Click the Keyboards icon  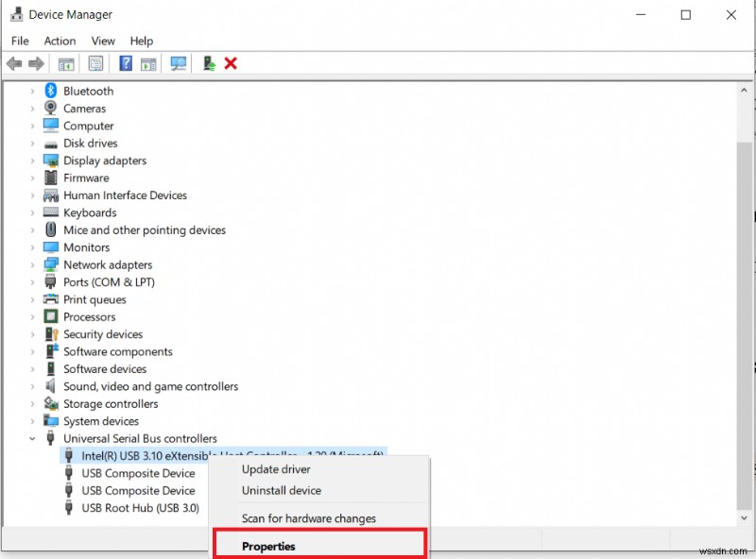tap(51, 212)
